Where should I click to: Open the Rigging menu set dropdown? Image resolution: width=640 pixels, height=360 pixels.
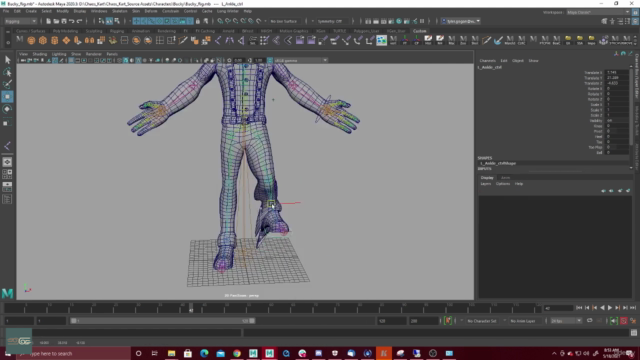click(20, 21)
